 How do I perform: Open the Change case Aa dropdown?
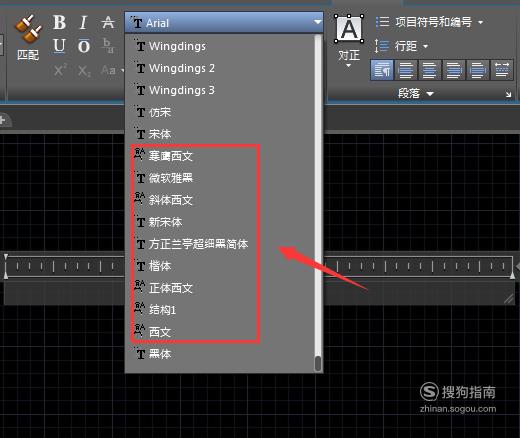112,70
